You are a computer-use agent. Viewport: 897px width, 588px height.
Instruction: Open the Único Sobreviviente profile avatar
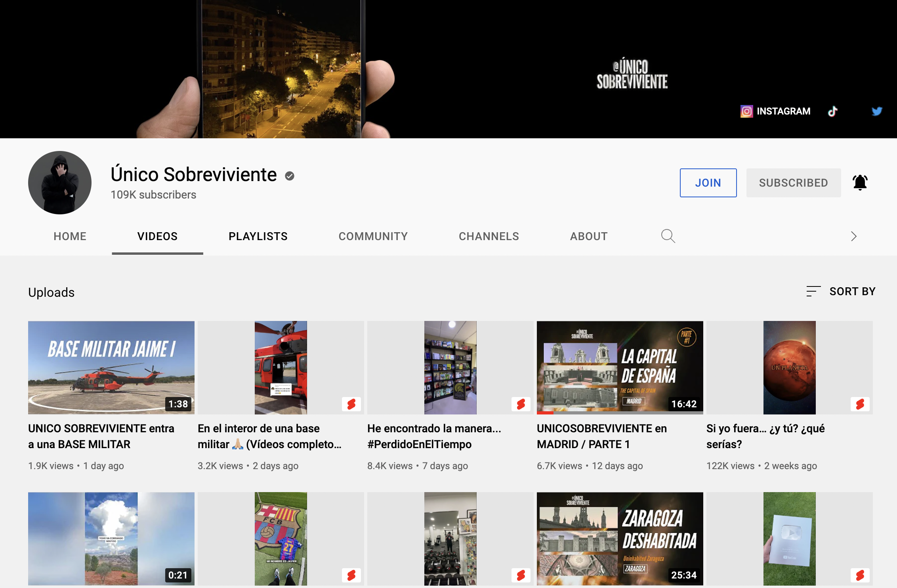pyautogui.click(x=60, y=183)
